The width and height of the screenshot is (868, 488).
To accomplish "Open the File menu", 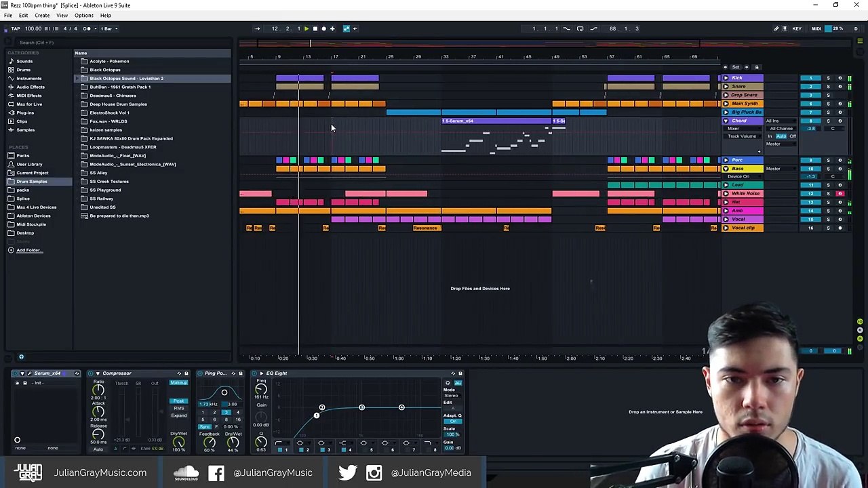I will [x=8, y=15].
